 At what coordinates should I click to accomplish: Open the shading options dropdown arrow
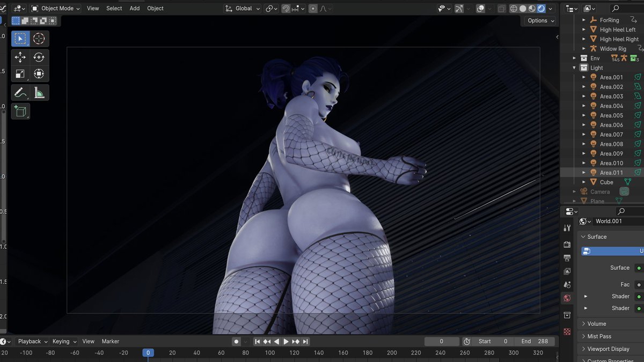click(551, 9)
